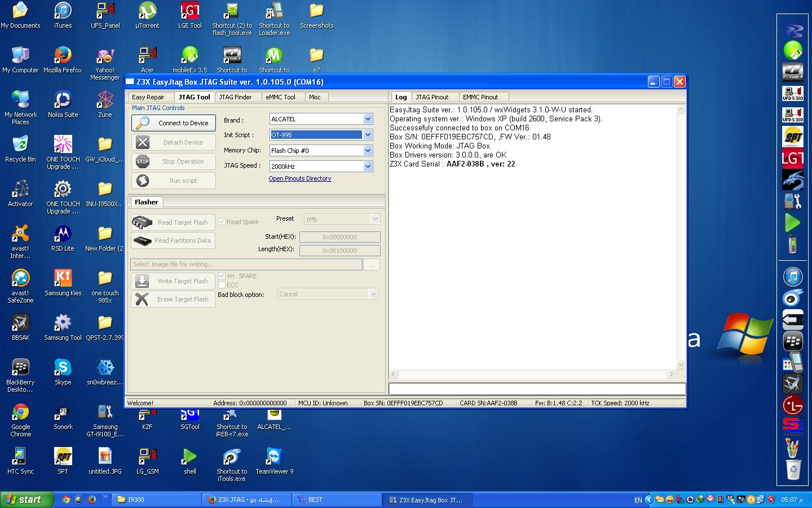
Task: Open µTorrent desktop icon
Action: [x=147, y=16]
